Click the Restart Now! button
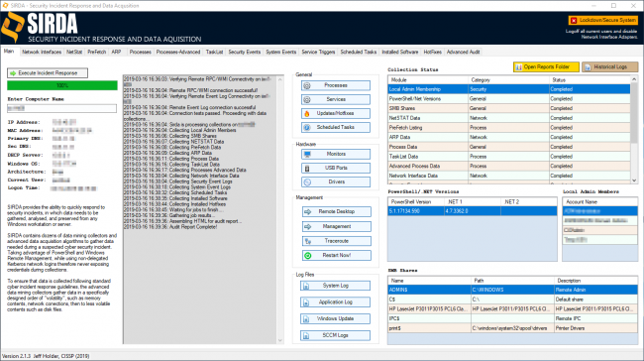Screen dimensions: 644x361 337,256
